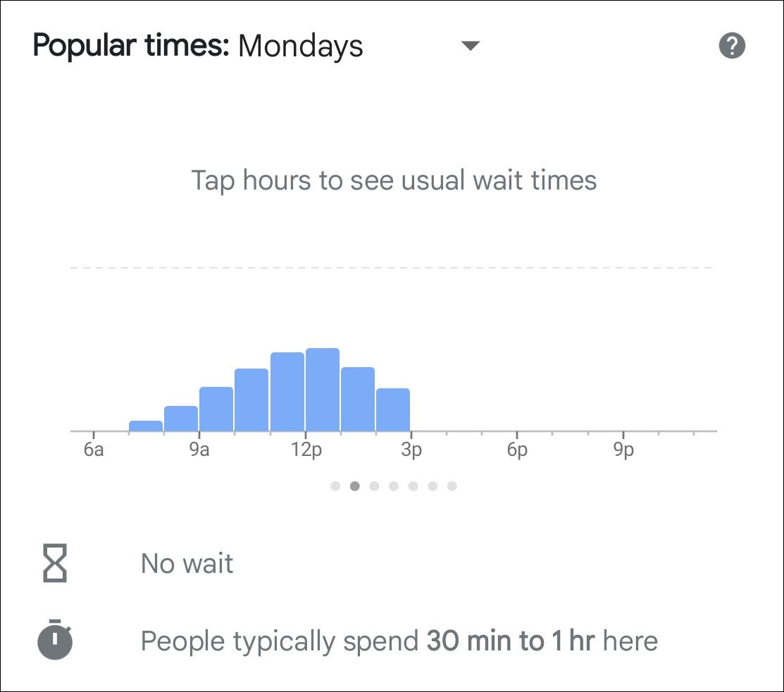
Task: Click the hourglass wait time icon
Action: pos(54,563)
